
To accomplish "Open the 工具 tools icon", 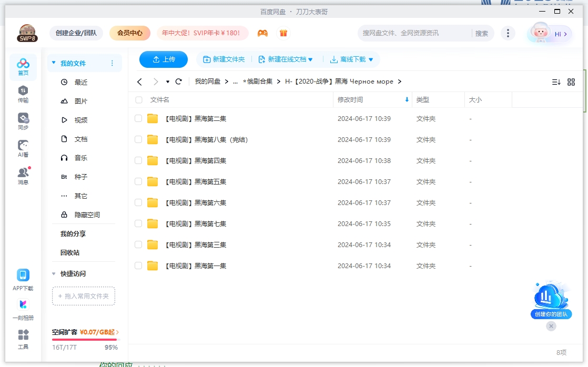I will click(x=23, y=339).
